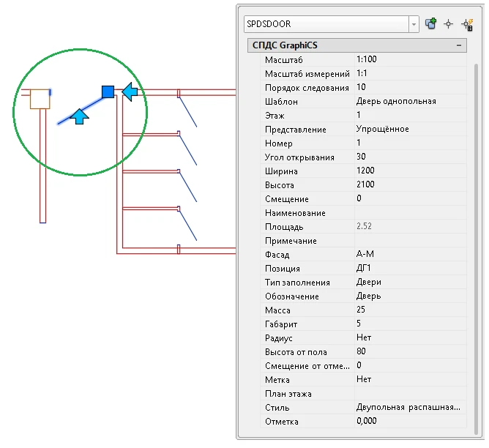Click the up-pointing arrow grip on the door leaf

80,115
